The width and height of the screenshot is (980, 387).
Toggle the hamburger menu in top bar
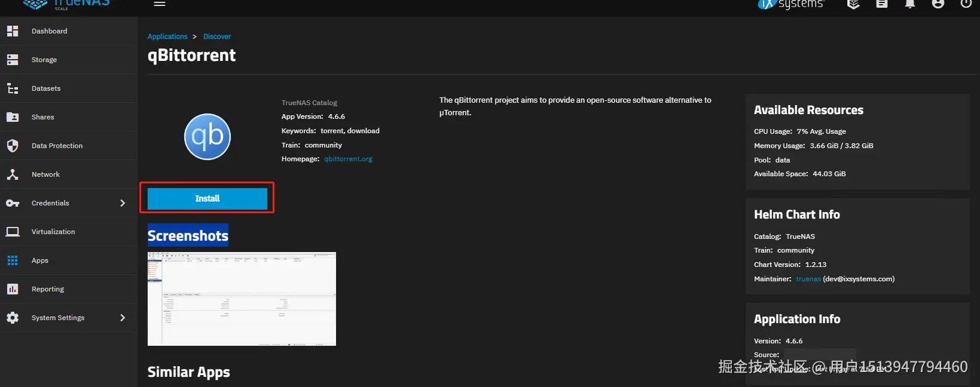point(159,4)
